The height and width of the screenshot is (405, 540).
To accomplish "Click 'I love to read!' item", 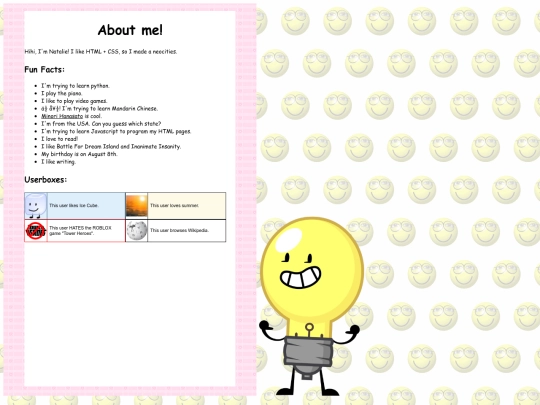I will coord(60,139).
